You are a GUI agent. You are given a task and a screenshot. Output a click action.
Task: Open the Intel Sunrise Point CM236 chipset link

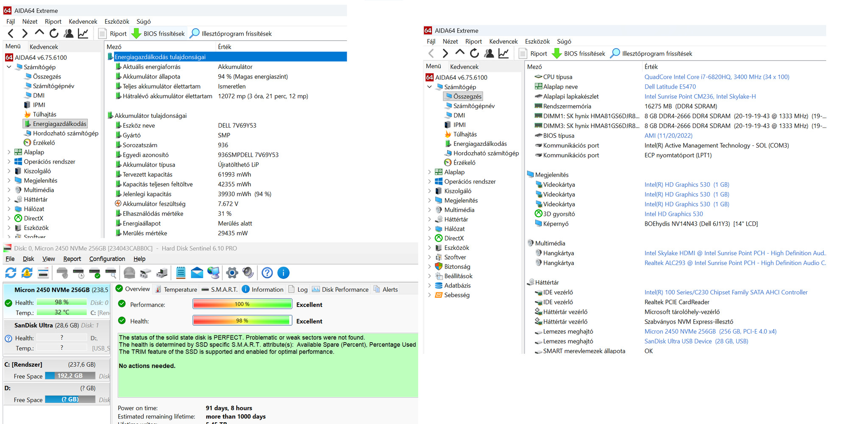pyautogui.click(x=700, y=96)
